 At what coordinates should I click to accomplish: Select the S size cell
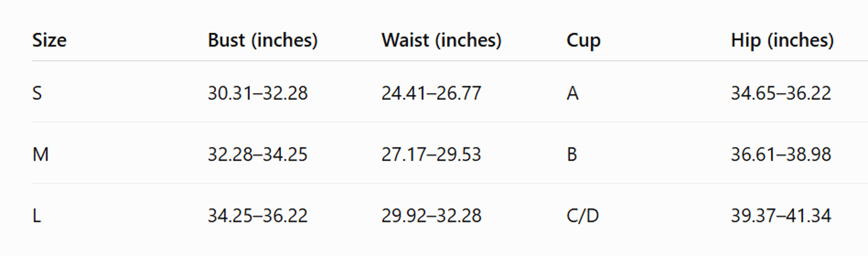37,93
